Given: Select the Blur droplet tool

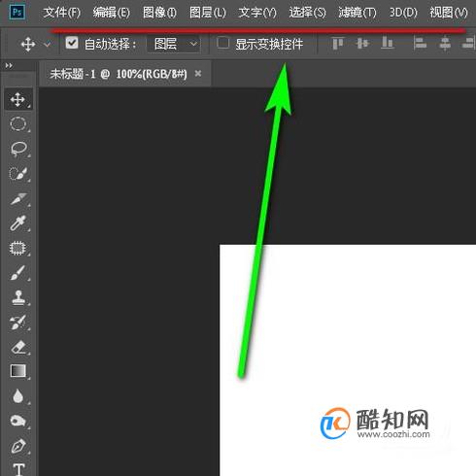Looking at the screenshot, I should click(x=18, y=396).
